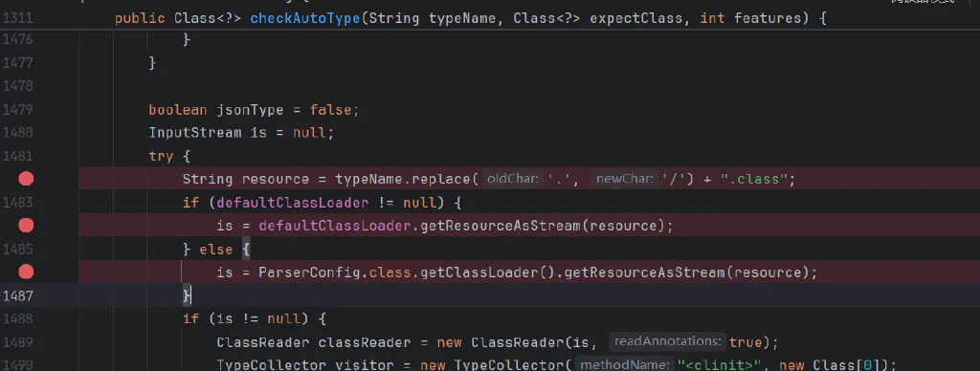Image resolution: width=980 pixels, height=371 pixels.
Task: Click line number 1480 in the gutter
Action: [17, 132]
